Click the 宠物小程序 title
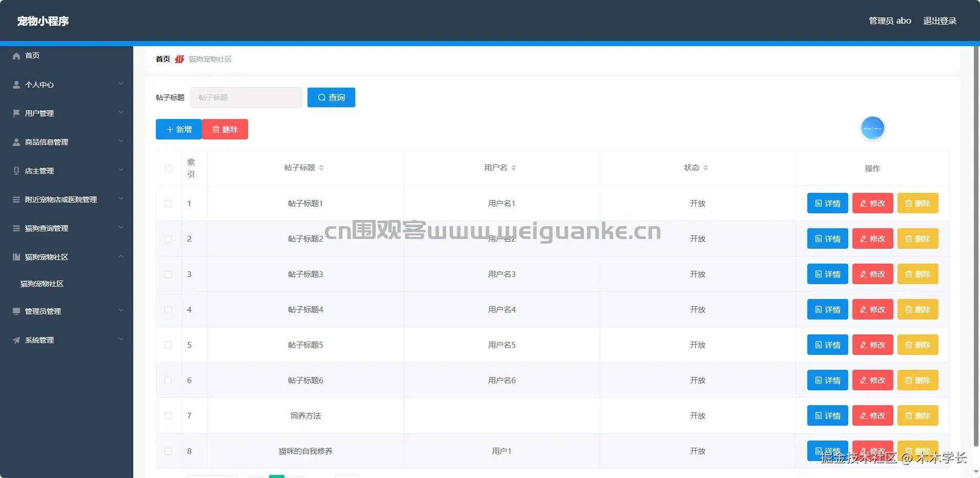Image resolution: width=980 pixels, height=478 pixels. click(x=43, y=21)
